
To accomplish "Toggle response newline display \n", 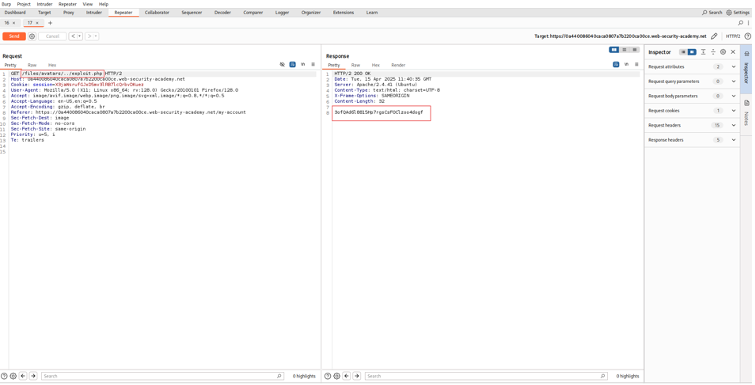I will 626,64.
